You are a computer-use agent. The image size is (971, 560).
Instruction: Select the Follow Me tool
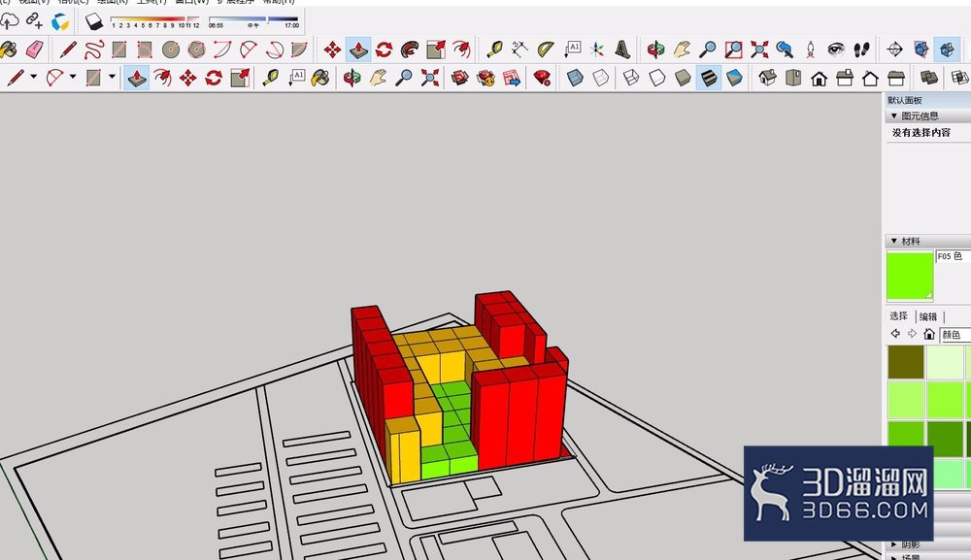(410, 49)
